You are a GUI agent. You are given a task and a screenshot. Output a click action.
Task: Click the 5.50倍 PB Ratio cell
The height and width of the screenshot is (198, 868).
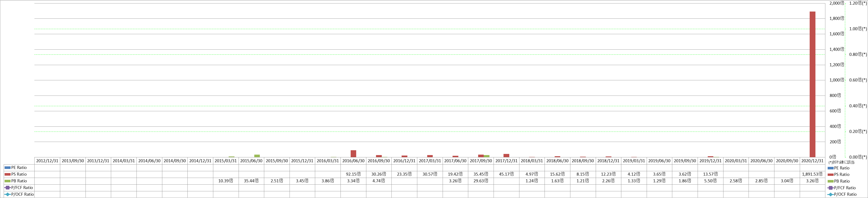710,181
